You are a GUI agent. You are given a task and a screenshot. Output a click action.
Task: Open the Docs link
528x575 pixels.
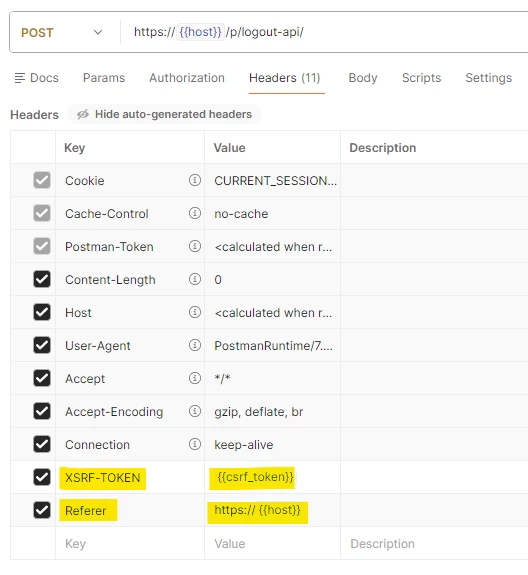(36, 78)
